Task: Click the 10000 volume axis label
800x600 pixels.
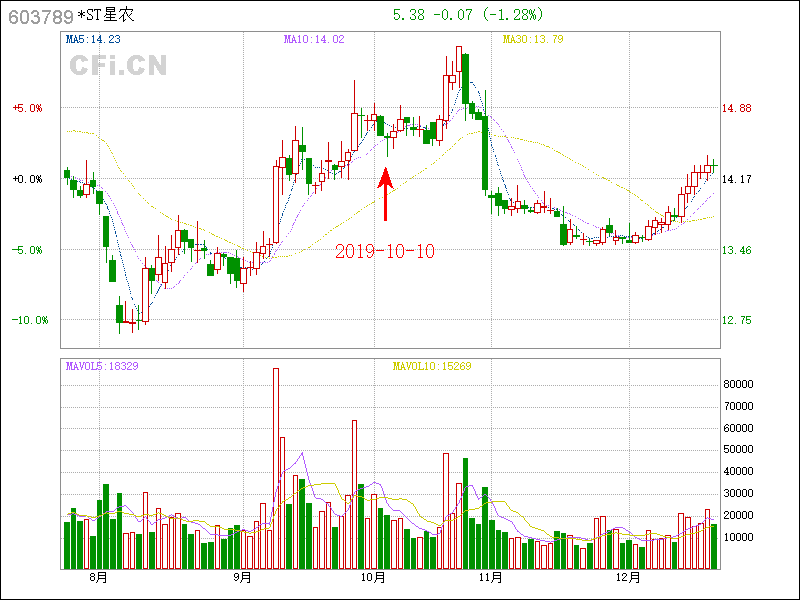Action: (738, 537)
